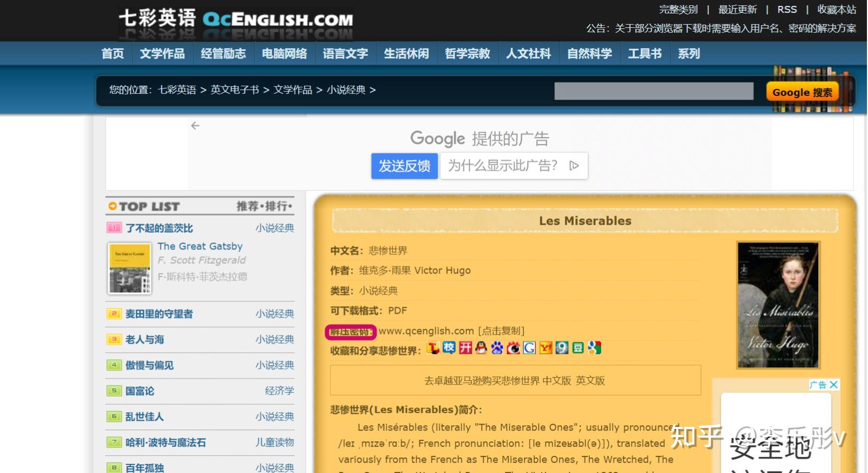This screenshot has width=868, height=473.
Task: Click the 经济学 category beside 国富论
Action: point(280,391)
